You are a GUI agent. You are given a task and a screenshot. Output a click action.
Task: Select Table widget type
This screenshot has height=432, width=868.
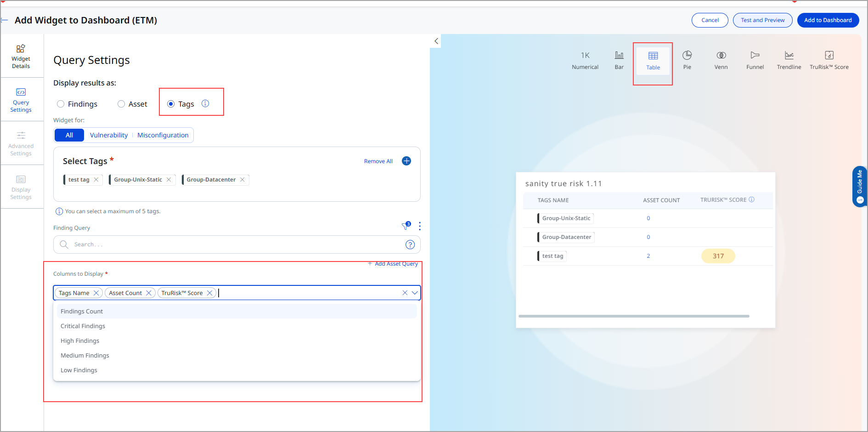point(653,61)
